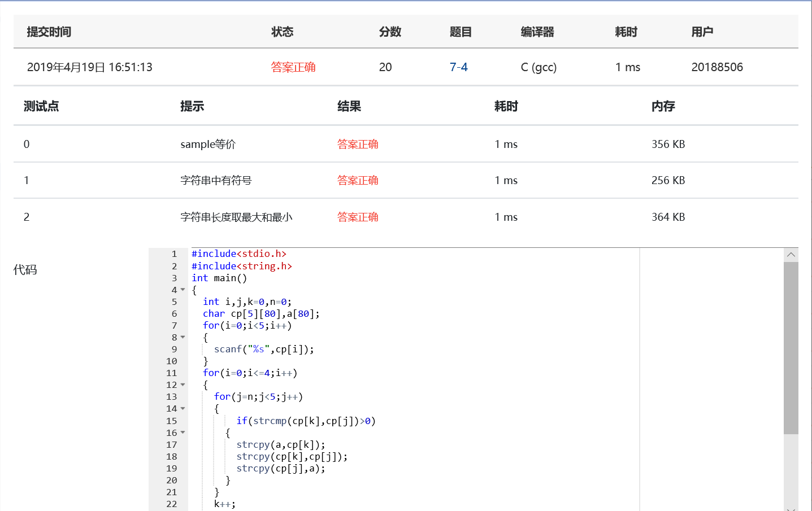Screen dimensions: 812x511
Task: Click code line int i,j,k=0,n=0;
Action: 247,302
